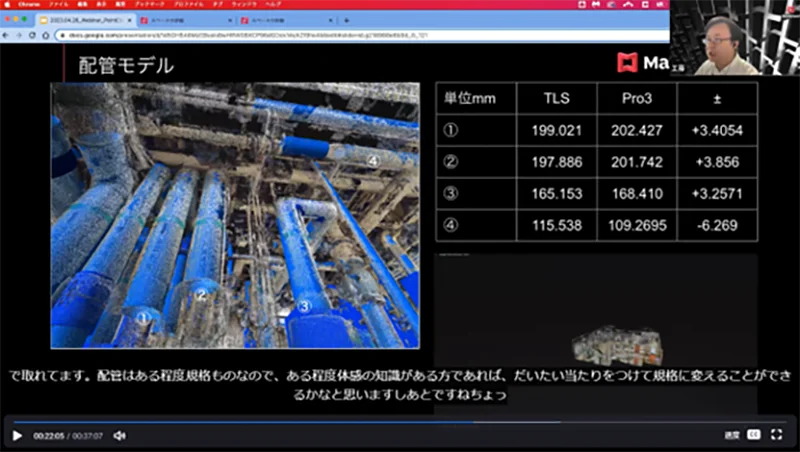800x452 pixels.
Task: Close the first 2023.04.28 Webinar tab
Action: [132, 19]
